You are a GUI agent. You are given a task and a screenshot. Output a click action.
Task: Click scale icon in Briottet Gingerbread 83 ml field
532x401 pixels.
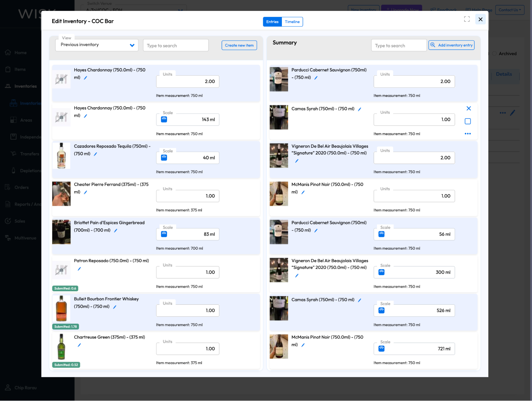pyautogui.click(x=164, y=234)
